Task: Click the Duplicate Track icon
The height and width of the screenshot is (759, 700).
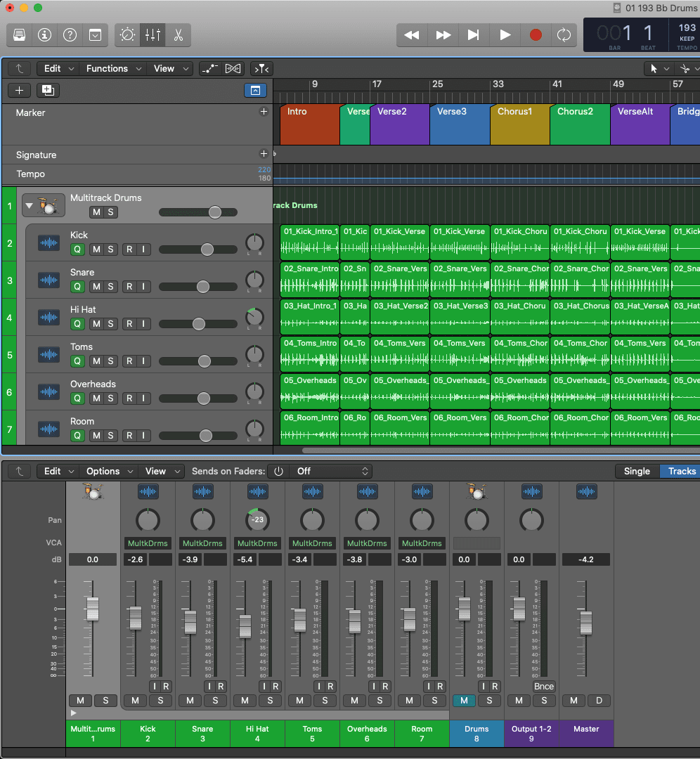Action: click(x=48, y=90)
